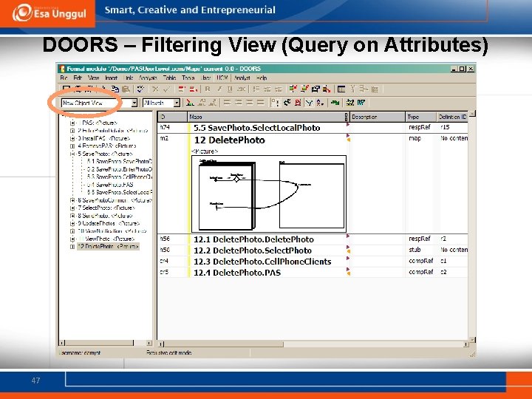Click the Copy icon in the DOORS toolbar

tap(115, 89)
